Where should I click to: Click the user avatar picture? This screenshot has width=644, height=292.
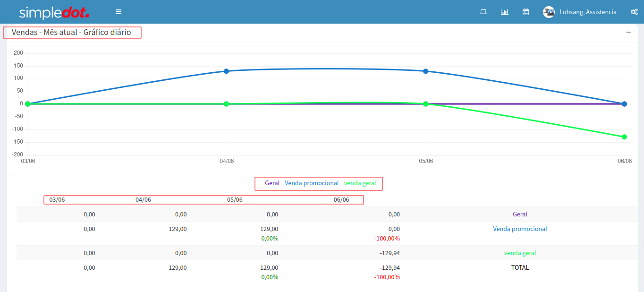point(549,12)
